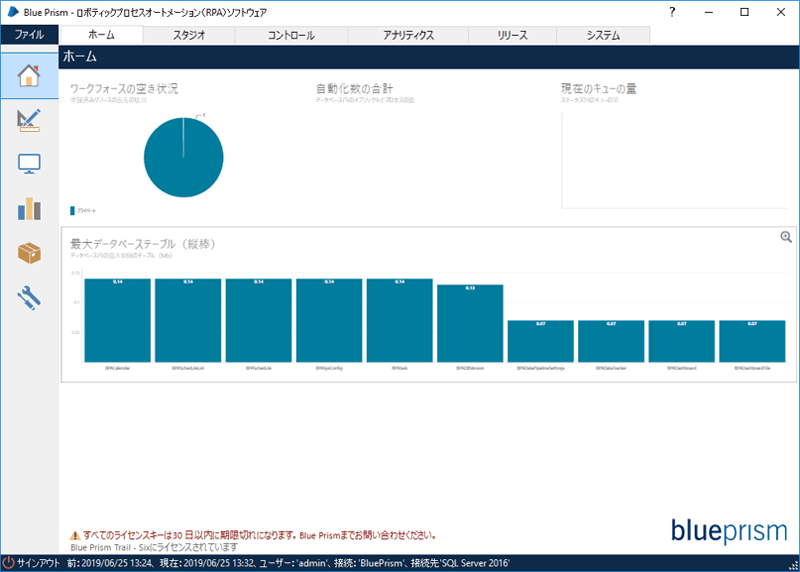The height and width of the screenshot is (572, 800).
Task: Click the magnifier zoom icon on chart tile
Action: coord(786,237)
